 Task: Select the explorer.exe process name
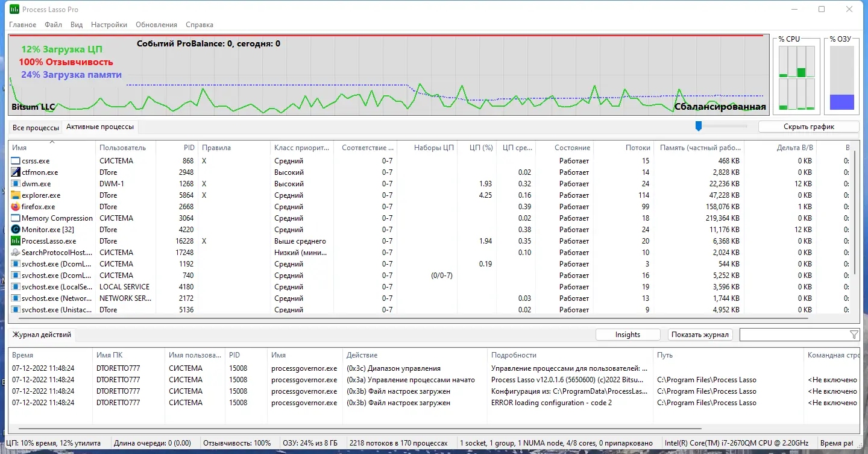coord(41,195)
